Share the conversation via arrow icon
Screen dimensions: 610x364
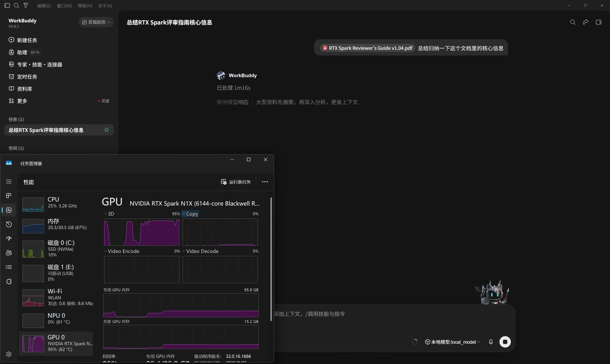[x=586, y=22]
